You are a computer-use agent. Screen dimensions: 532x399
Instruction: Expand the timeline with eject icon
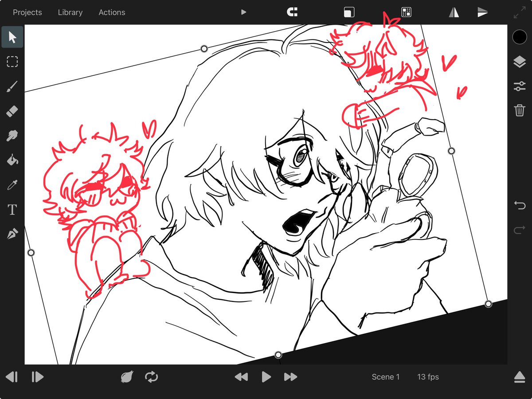[x=520, y=377]
